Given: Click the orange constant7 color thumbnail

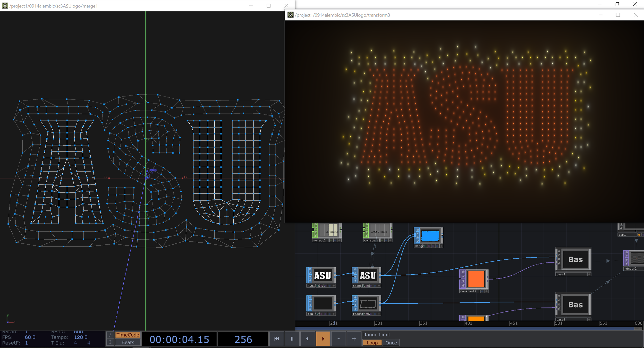Looking at the screenshot, I should [476, 279].
